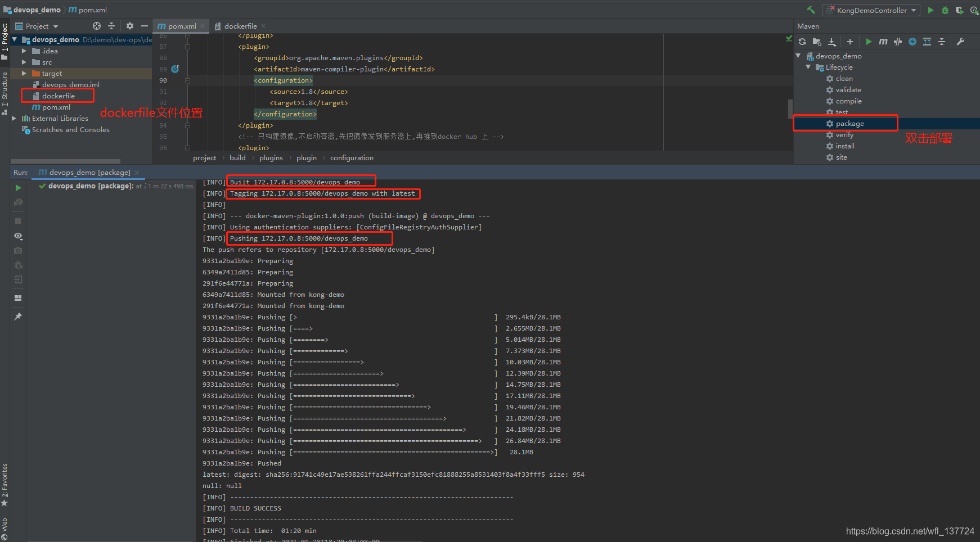Debug KongDemoController with the bug icon

[x=945, y=10]
